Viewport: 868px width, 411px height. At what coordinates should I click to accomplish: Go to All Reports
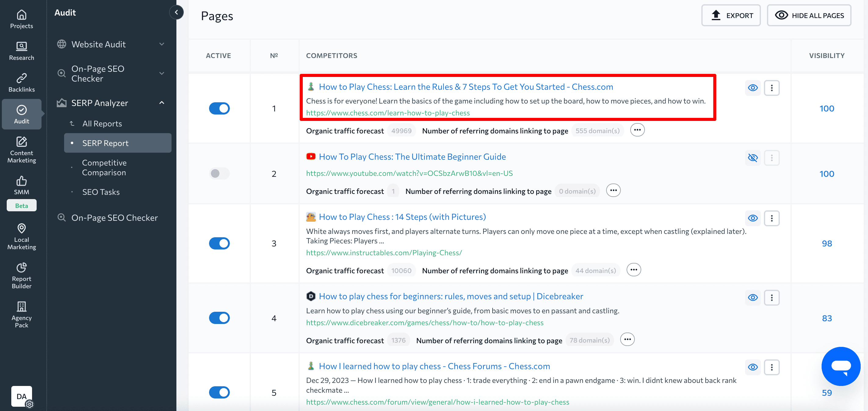[102, 124]
